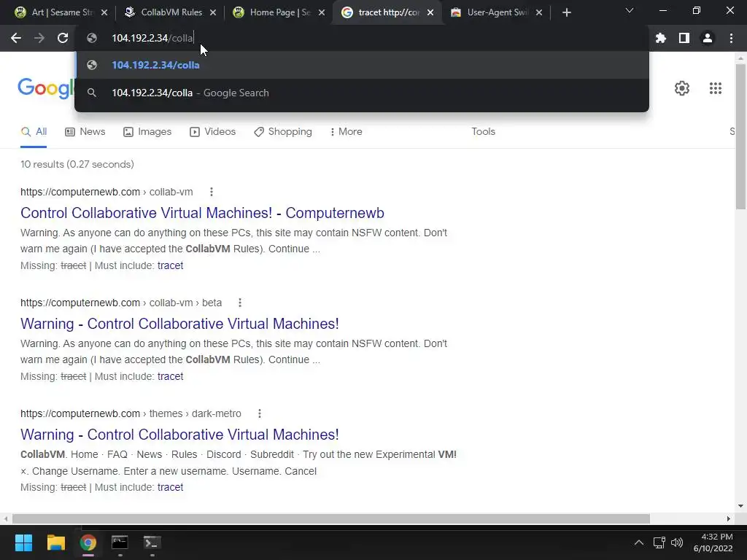This screenshot has height=560, width=747.
Task: Select the All results filter
Action: [34, 131]
